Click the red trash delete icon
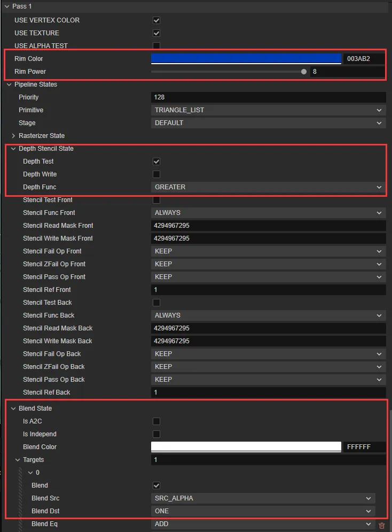 coord(382,526)
